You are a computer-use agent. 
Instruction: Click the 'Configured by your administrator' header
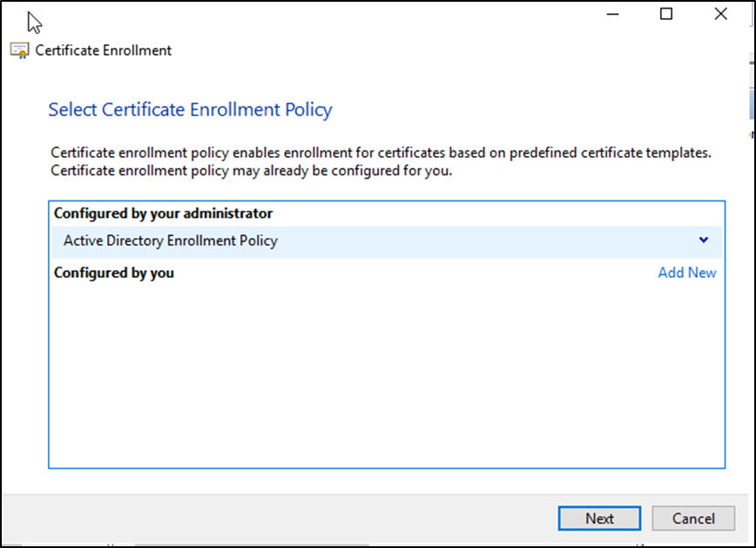pos(163,213)
